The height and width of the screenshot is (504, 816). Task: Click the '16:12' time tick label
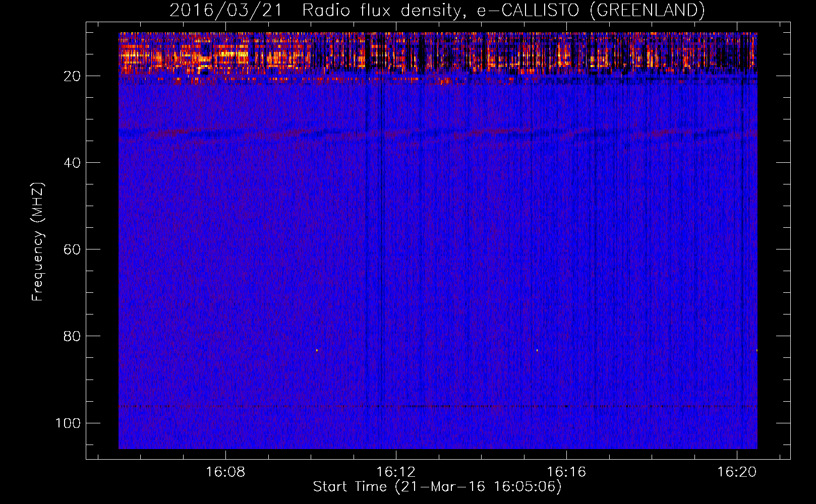point(396,472)
